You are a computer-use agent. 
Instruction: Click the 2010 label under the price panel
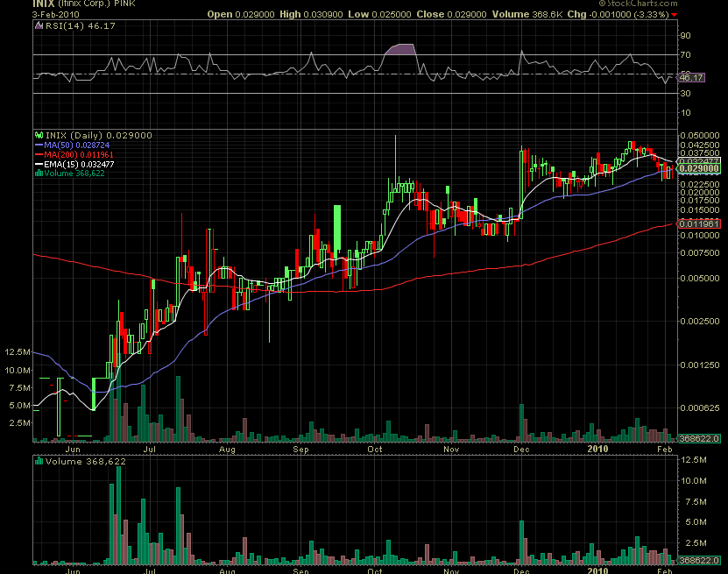pyautogui.click(x=597, y=449)
